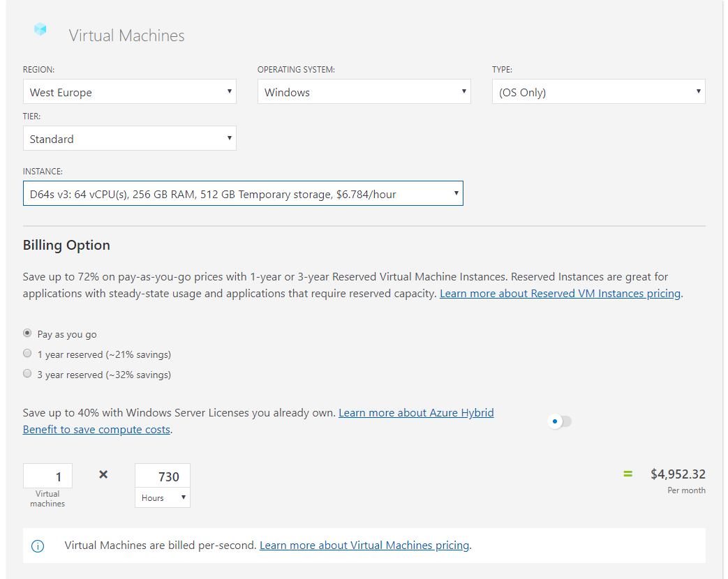Open the Region dropdown showing West Europe
Image resolution: width=728 pixels, height=579 pixels.
(x=130, y=91)
